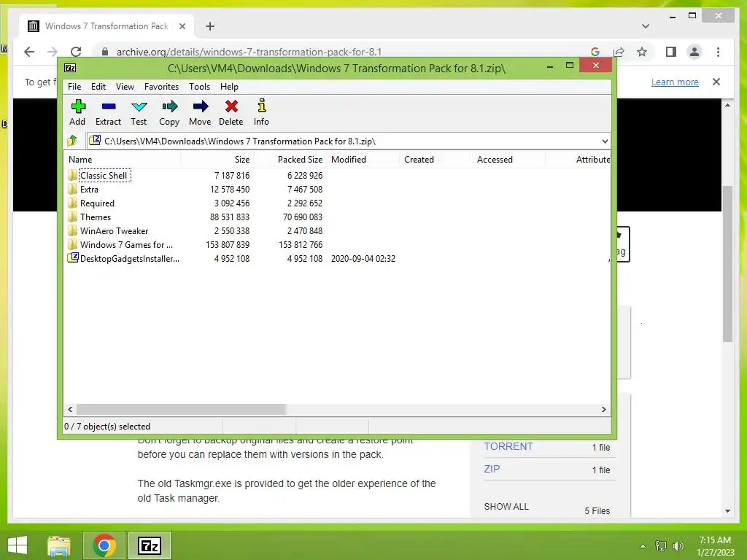The image size is (747, 560).
Task: Click the network tray icon
Action: click(x=661, y=546)
